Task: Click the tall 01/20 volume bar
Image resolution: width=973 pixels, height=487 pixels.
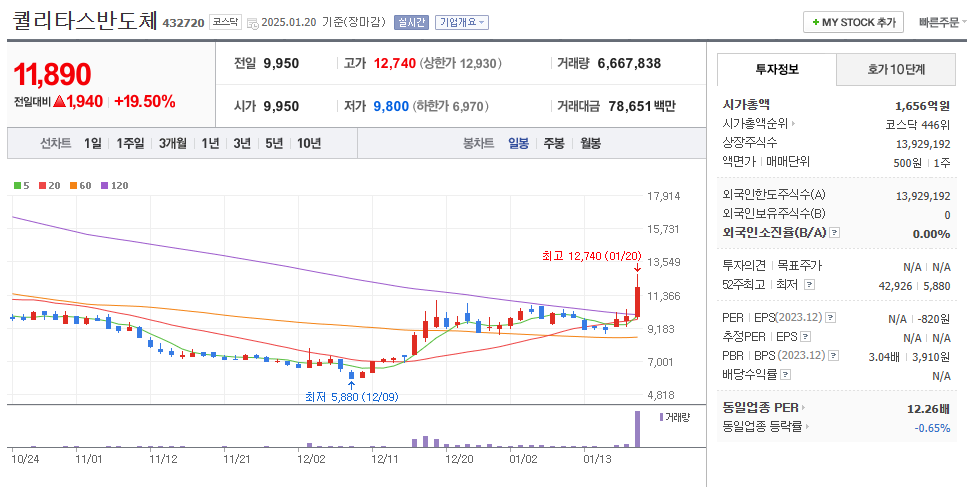Action: 637,429
